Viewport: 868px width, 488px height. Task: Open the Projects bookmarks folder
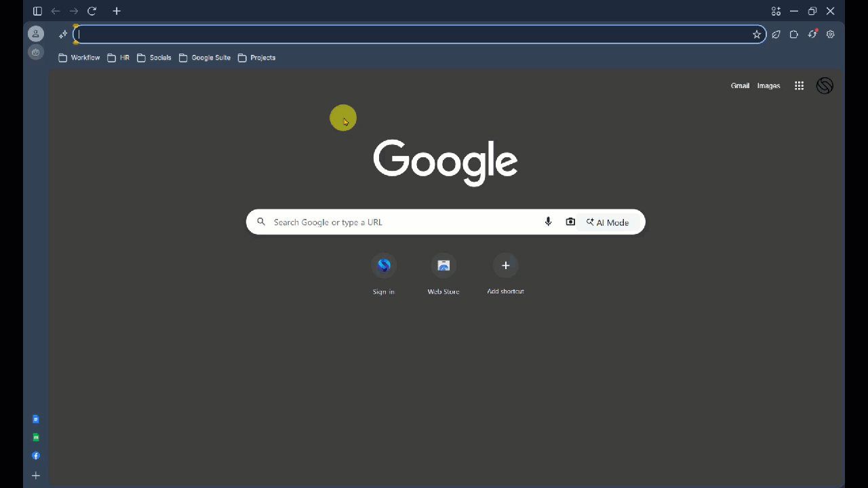pyautogui.click(x=256, y=58)
